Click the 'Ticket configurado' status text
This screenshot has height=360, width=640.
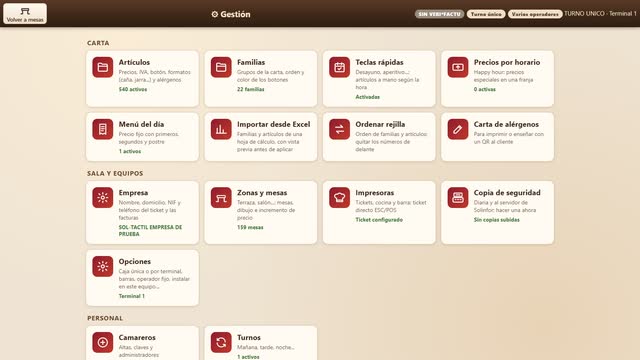coord(379,220)
